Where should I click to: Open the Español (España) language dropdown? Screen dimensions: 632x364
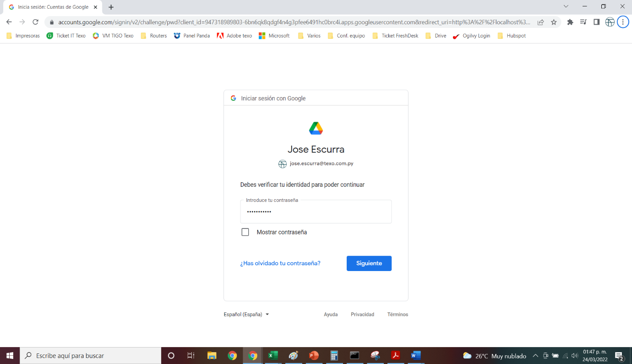[x=246, y=315]
